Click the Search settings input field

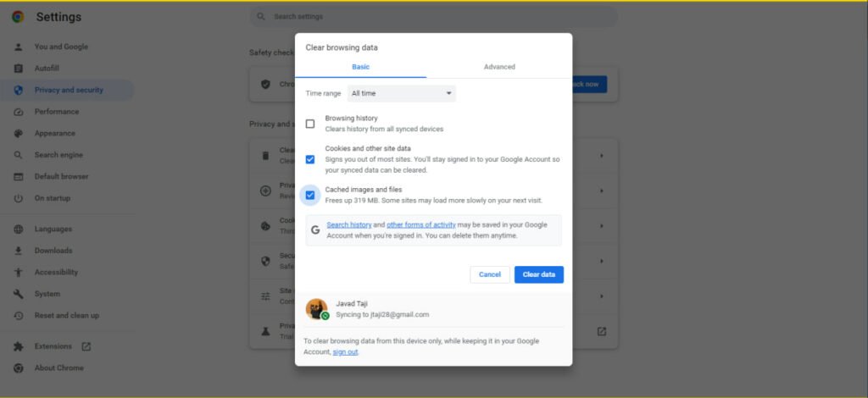tap(432, 17)
